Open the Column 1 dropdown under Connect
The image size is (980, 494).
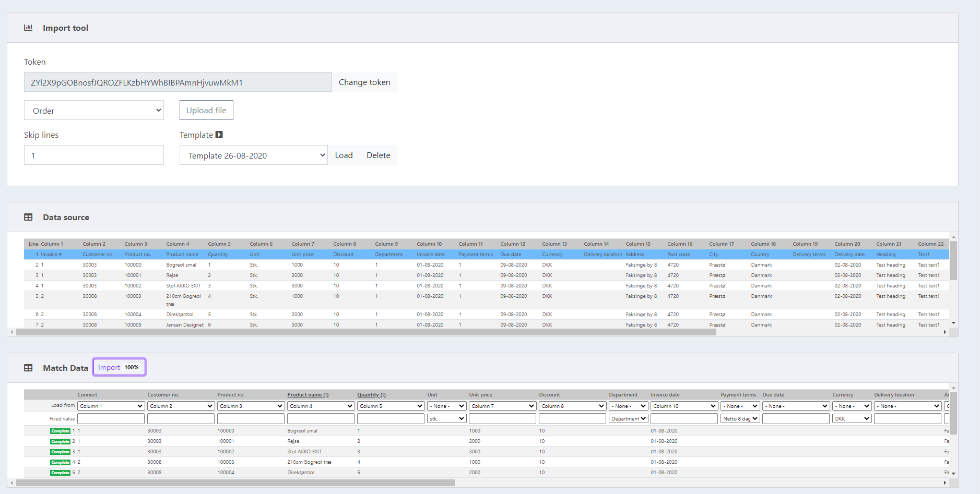111,405
